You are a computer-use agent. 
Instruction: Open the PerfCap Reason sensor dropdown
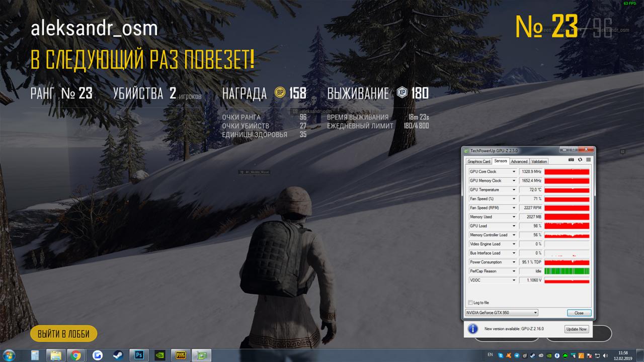coord(514,271)
